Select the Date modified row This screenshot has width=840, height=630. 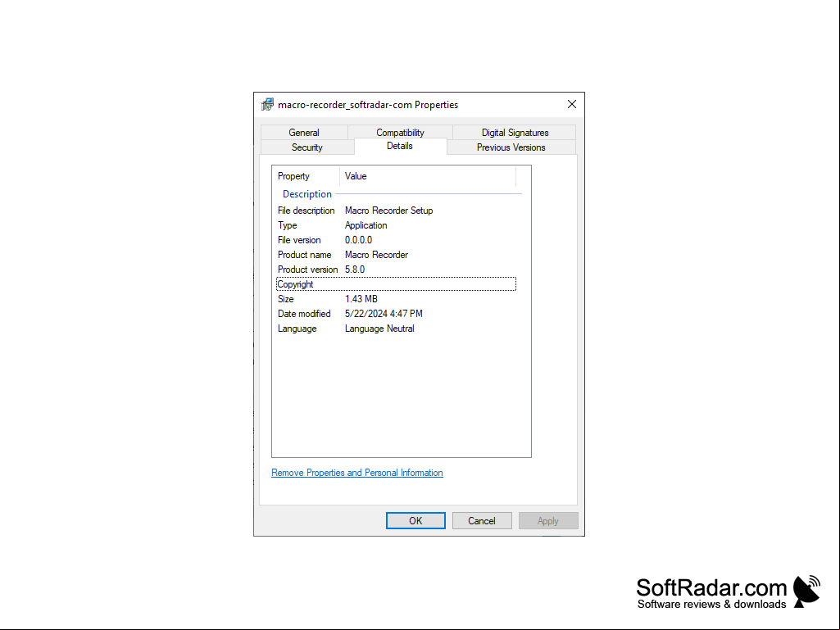click(396, 314)
